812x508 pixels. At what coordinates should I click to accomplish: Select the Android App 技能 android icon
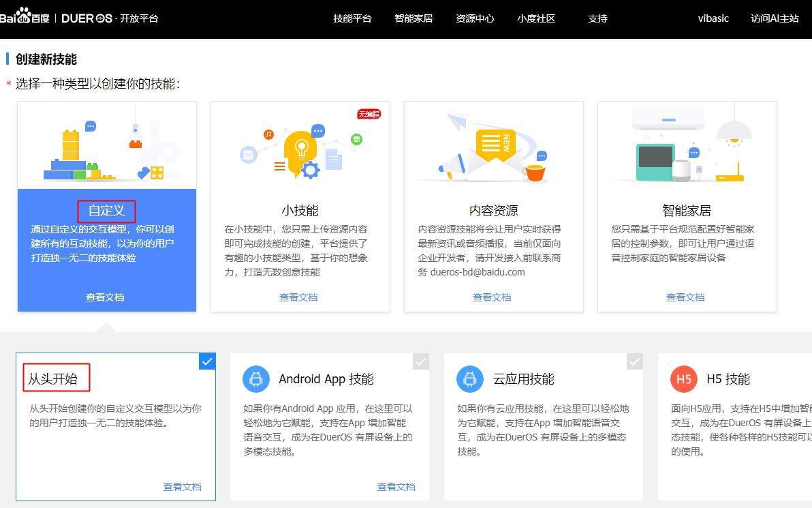pos(256,379)
